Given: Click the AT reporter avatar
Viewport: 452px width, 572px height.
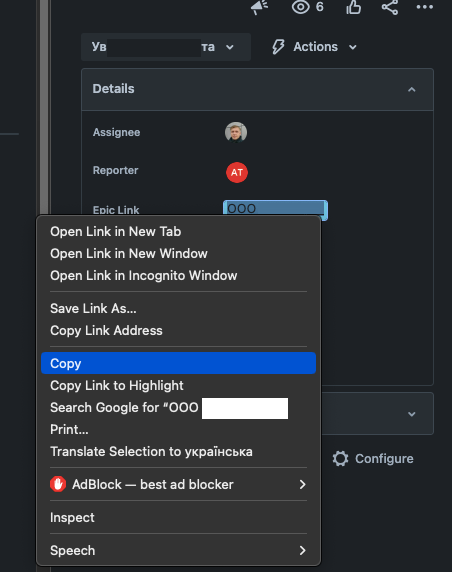Looking at the screenshot, I should pos(237,172).
